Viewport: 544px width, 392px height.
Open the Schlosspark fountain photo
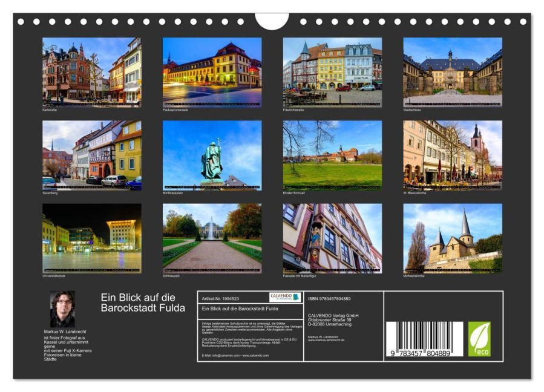pos(212,238)
